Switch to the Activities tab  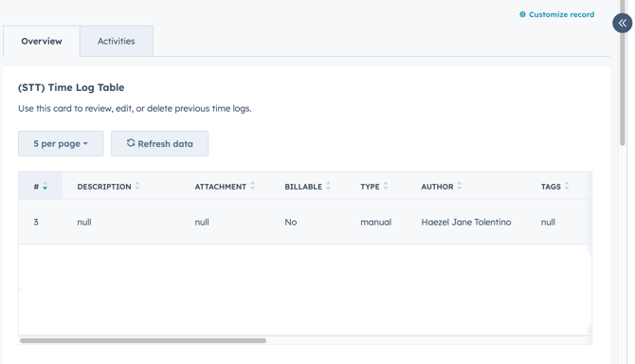pos(117,42)
